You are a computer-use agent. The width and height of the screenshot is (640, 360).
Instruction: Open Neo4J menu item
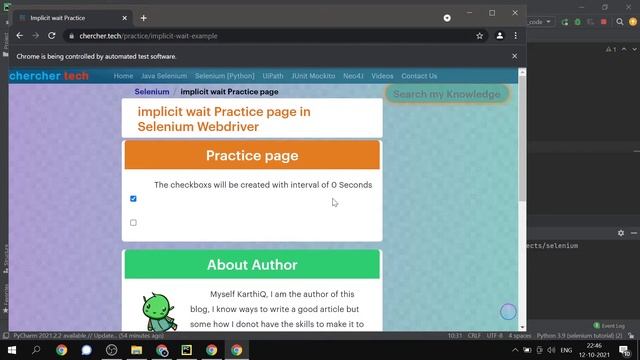353,76
